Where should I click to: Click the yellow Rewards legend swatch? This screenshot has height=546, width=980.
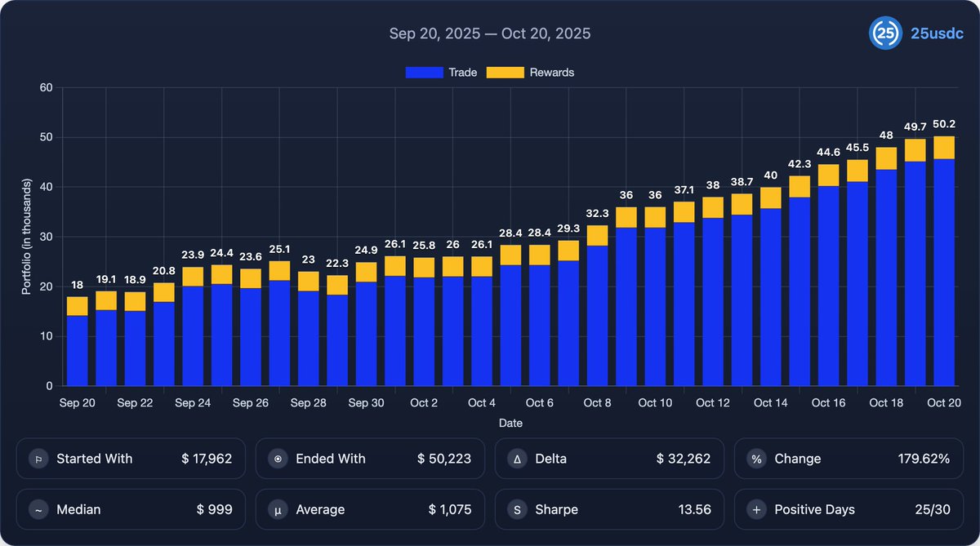(504, 73)
